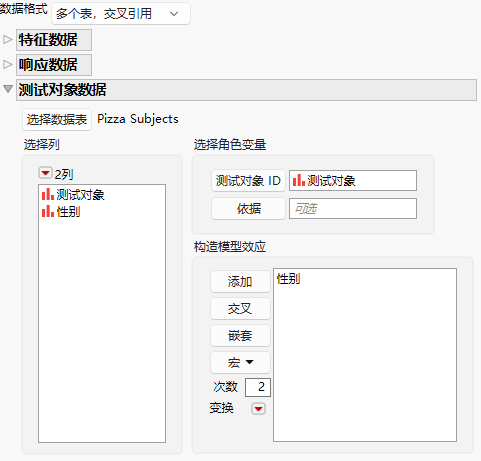Image resolution: width=481 pixels, height=461 pixels.
Task: Expand the 响应数据 section triangle
Action: tap(7, 64)
